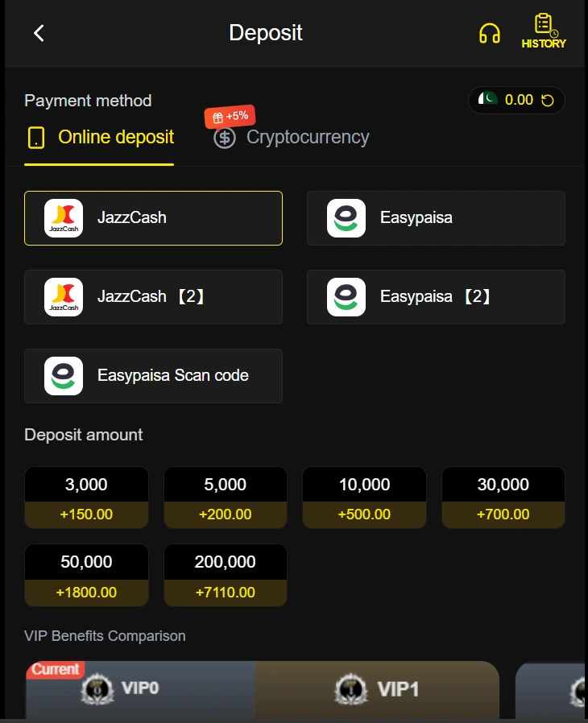Click the +700.00 bonus text

click(x=503, y=514)
